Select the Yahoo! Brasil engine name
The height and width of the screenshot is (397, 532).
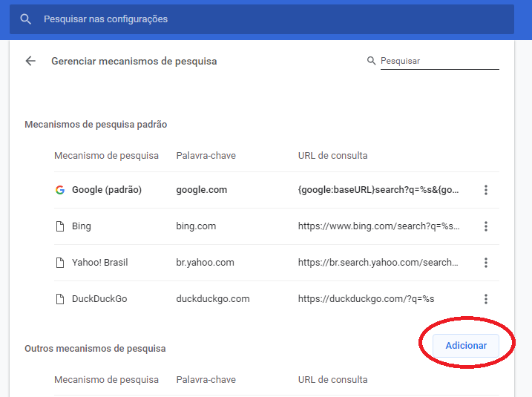click(99, 262)
